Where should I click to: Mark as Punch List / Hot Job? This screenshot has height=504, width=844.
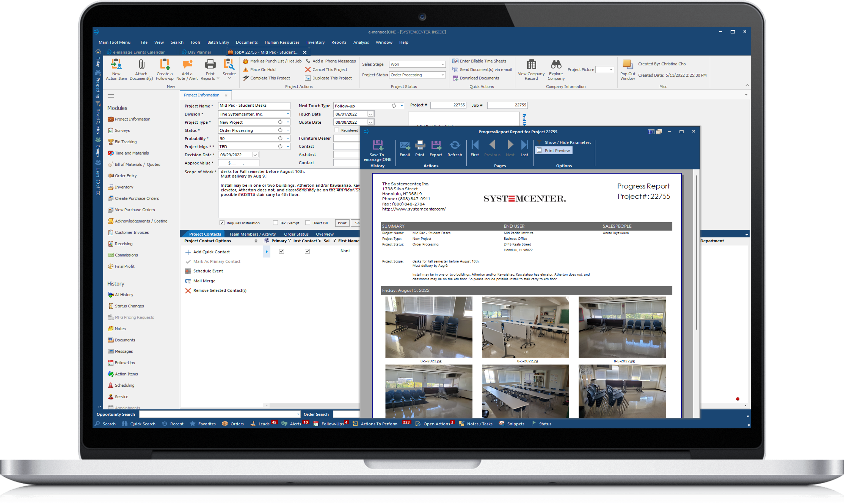[272, 61]
